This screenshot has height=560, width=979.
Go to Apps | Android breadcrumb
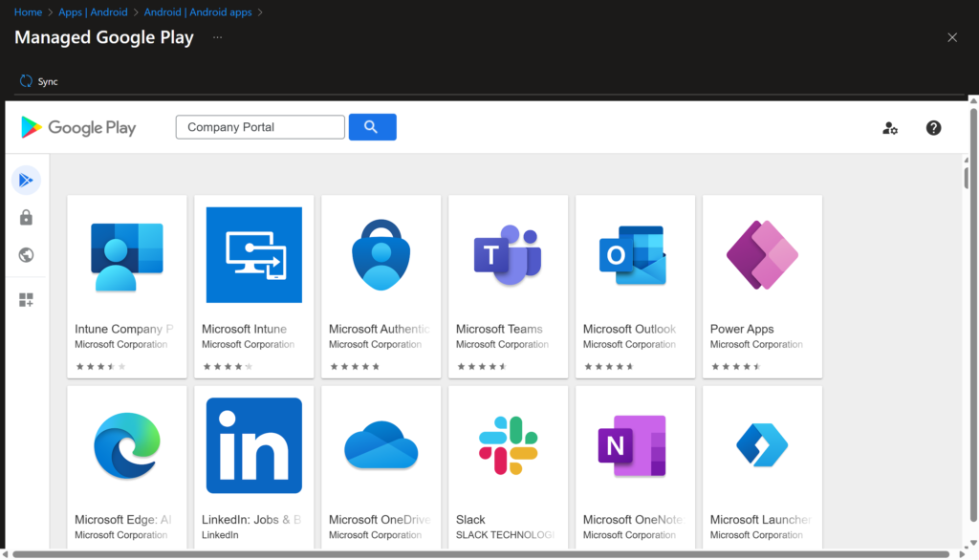pos(93,11)
